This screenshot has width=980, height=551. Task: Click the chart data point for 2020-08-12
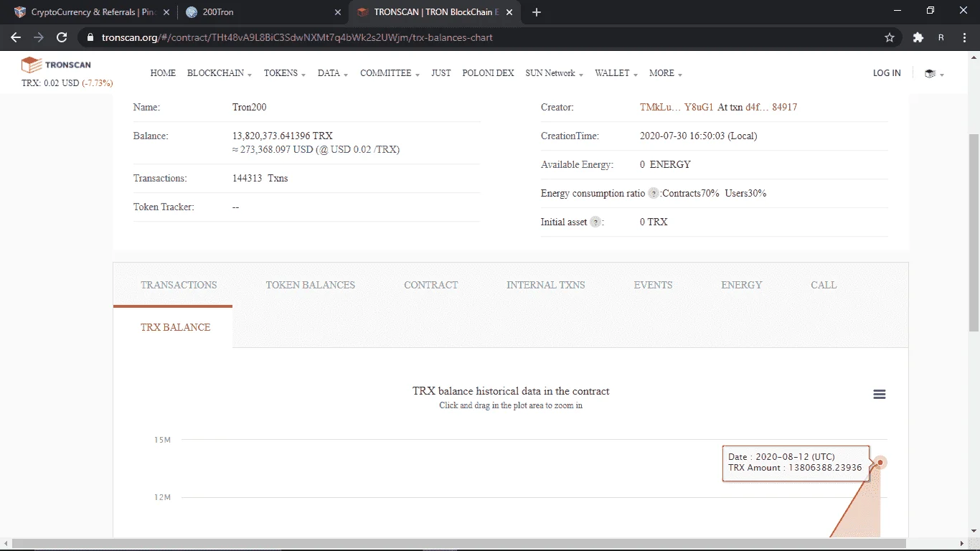tap(880, 462)
